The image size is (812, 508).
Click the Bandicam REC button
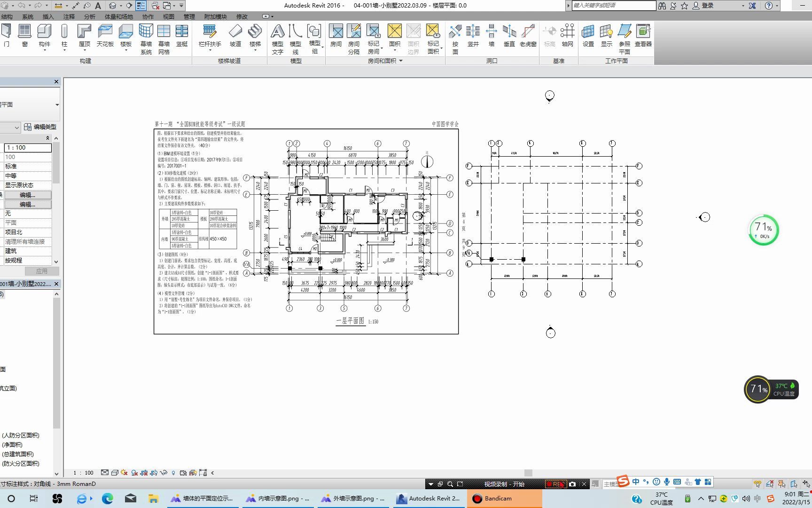tap(556, 484)
